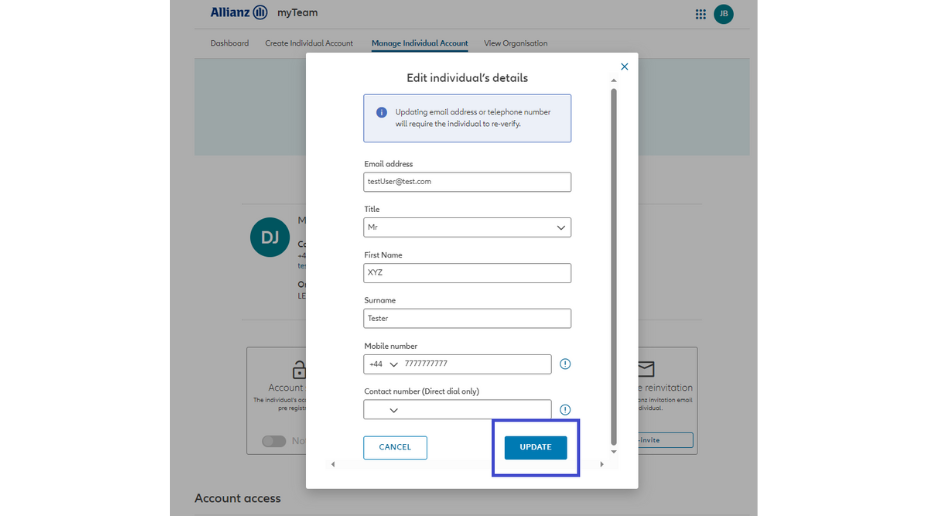Open the apps grid icon
The height and width of the screenshot is (516, 928).
[700, 14]
